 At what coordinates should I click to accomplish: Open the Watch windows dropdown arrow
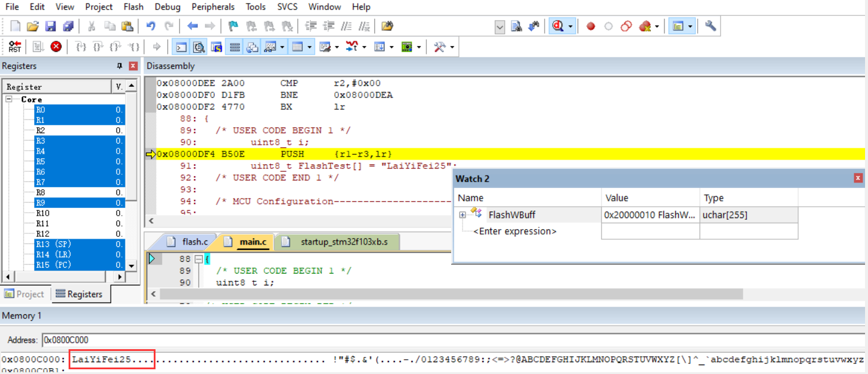[283, 47]
